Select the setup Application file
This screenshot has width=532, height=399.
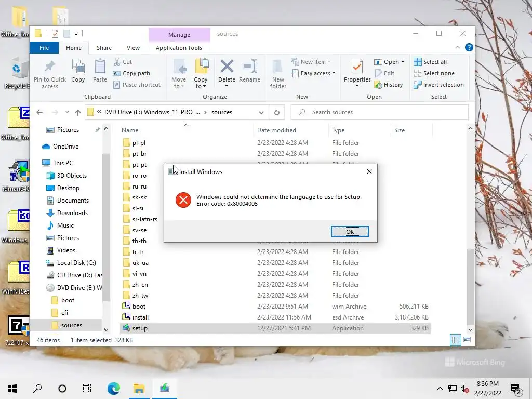275,328
